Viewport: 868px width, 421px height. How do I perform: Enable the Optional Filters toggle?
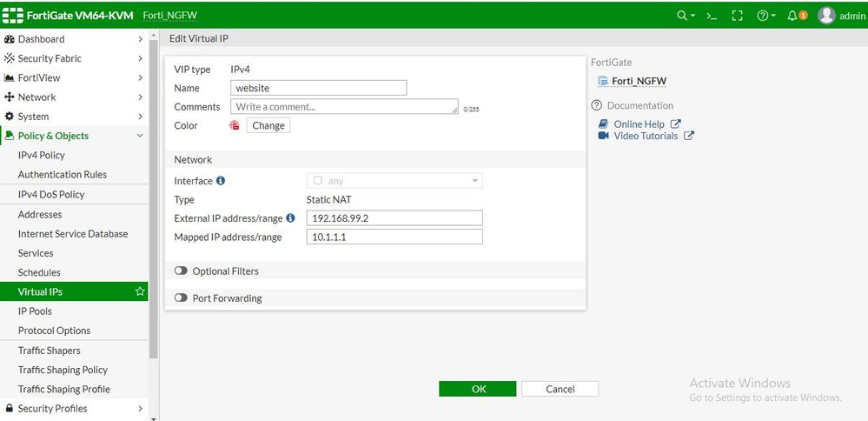(181, 271)
